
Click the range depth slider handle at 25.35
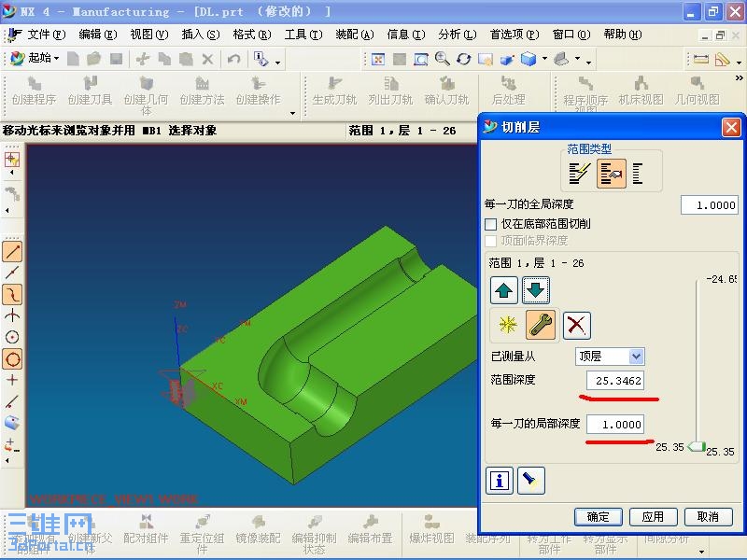pos(697,447)
